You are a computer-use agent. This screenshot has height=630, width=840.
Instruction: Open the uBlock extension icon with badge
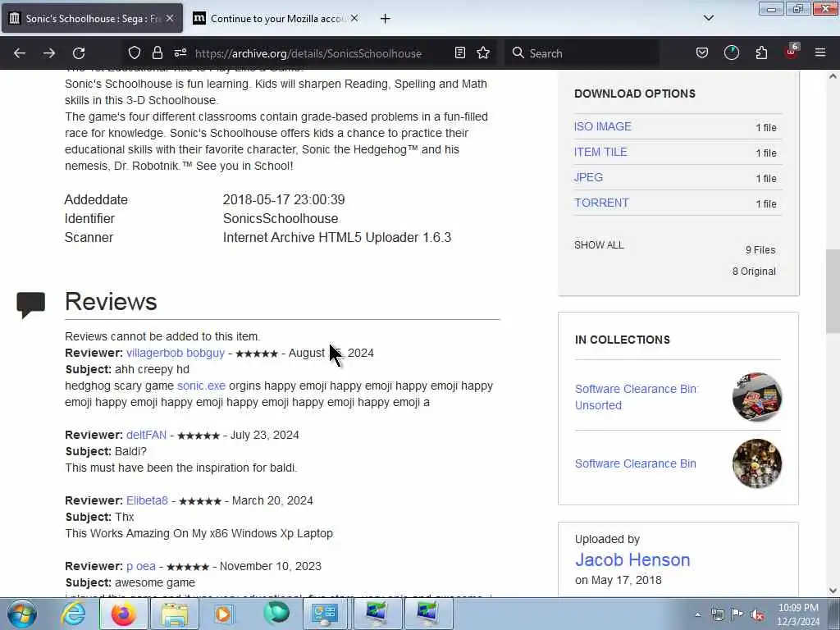(x=792, y=52)
